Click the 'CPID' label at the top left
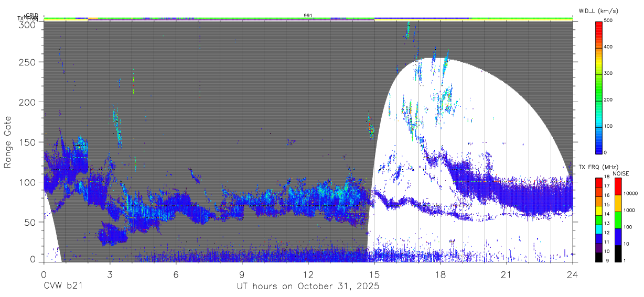 [31, 16]
